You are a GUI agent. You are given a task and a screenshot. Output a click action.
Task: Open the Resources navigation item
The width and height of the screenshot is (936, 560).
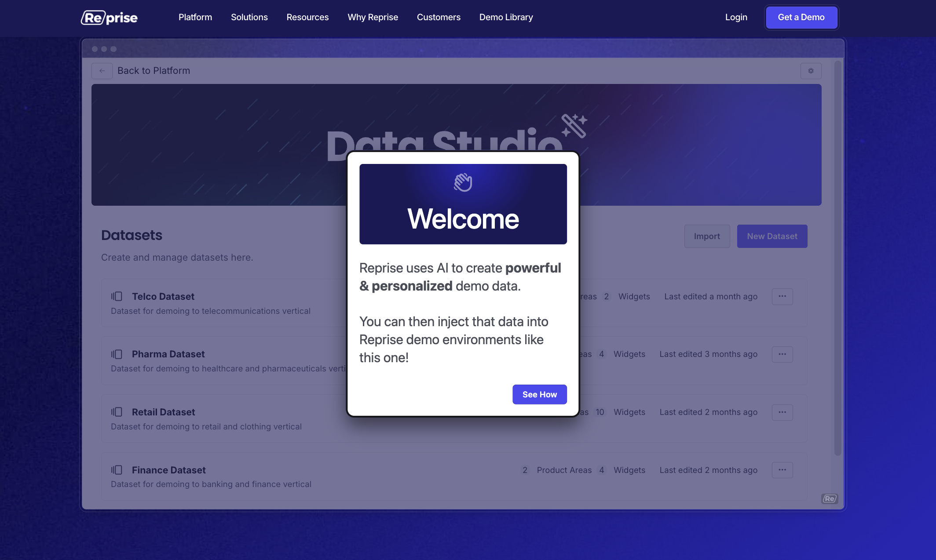307,17
